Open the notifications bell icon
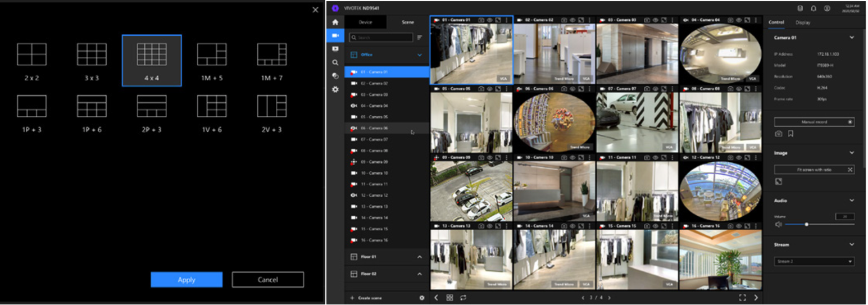This screenshot has height=305, width=868. 814,8
